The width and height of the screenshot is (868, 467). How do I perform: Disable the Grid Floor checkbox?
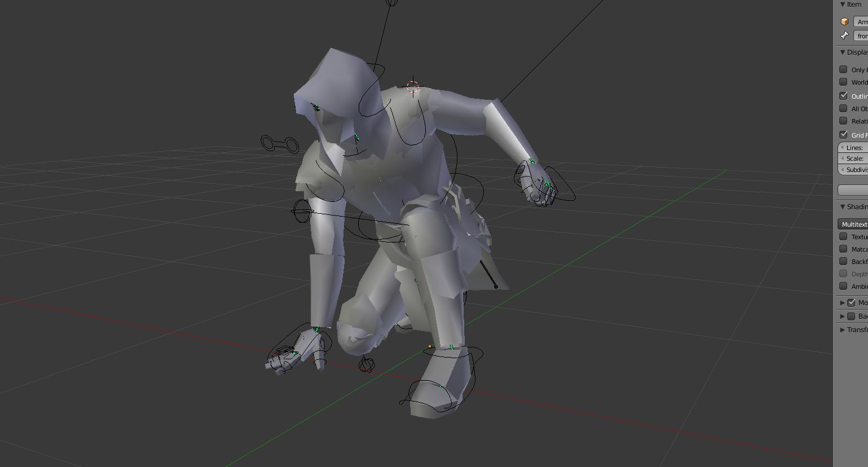coord(843,135)
